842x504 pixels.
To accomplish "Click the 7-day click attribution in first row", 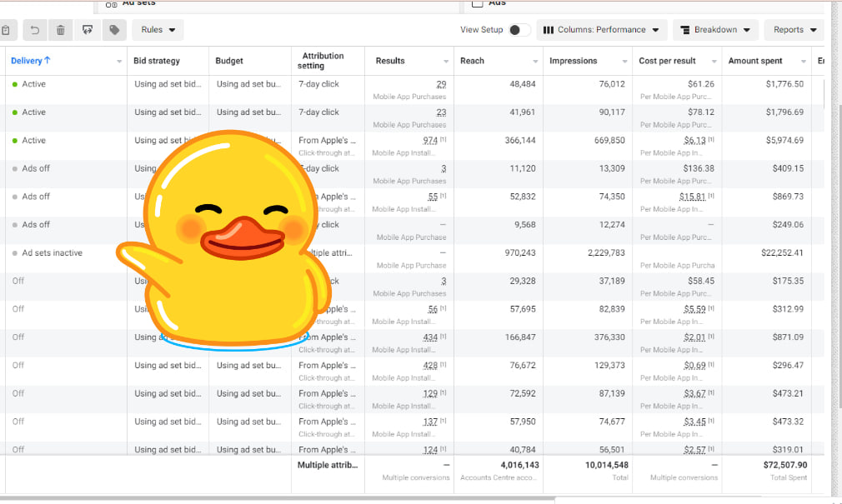I will point(318,84).
